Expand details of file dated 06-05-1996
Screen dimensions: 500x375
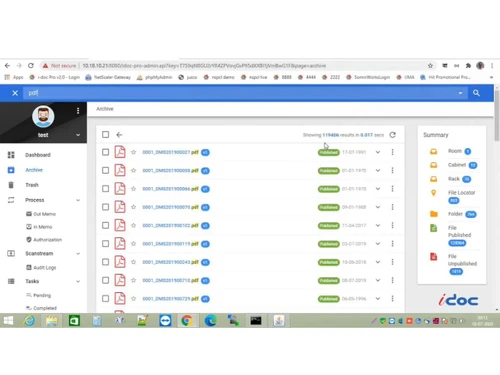(378, 299)
